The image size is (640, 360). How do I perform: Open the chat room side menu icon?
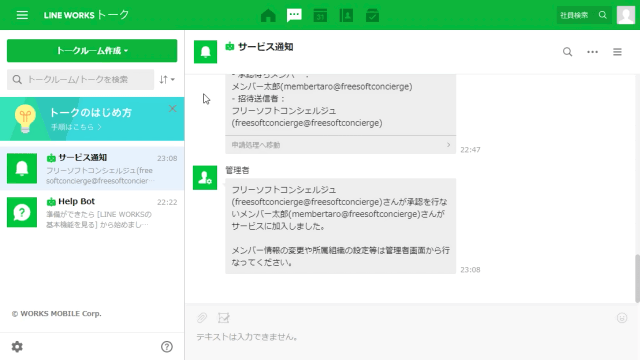click(617, 52)
